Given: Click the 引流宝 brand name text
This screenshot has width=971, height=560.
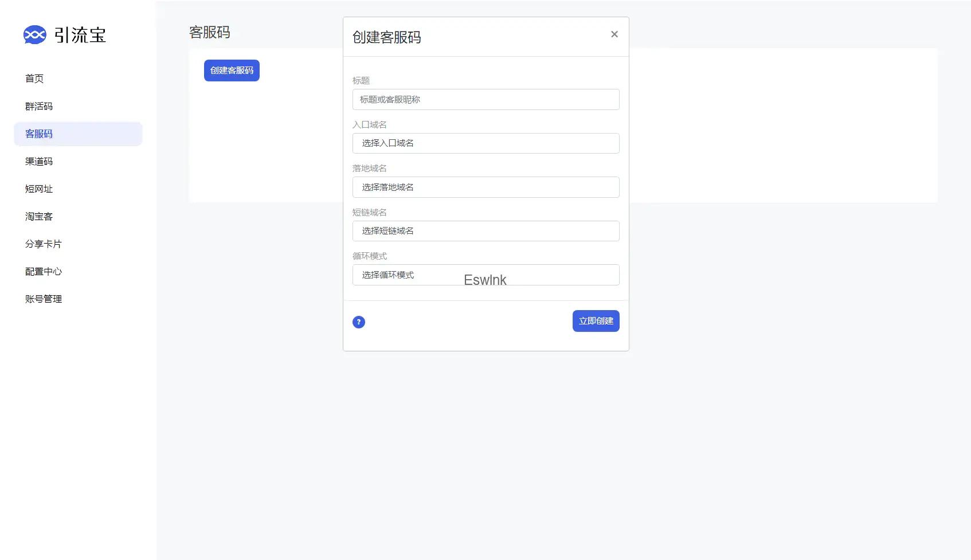Looking at the screenshot, I should [80, 35].
